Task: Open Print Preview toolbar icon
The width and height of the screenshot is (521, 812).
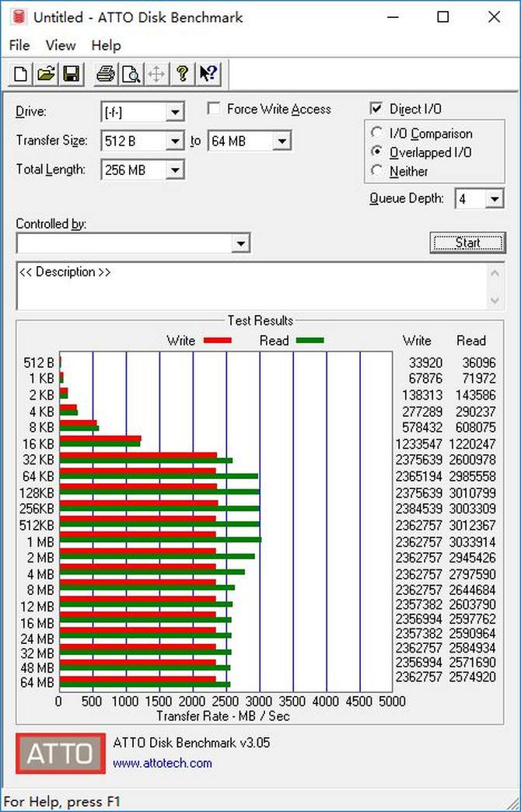Action: click(131, 74)
